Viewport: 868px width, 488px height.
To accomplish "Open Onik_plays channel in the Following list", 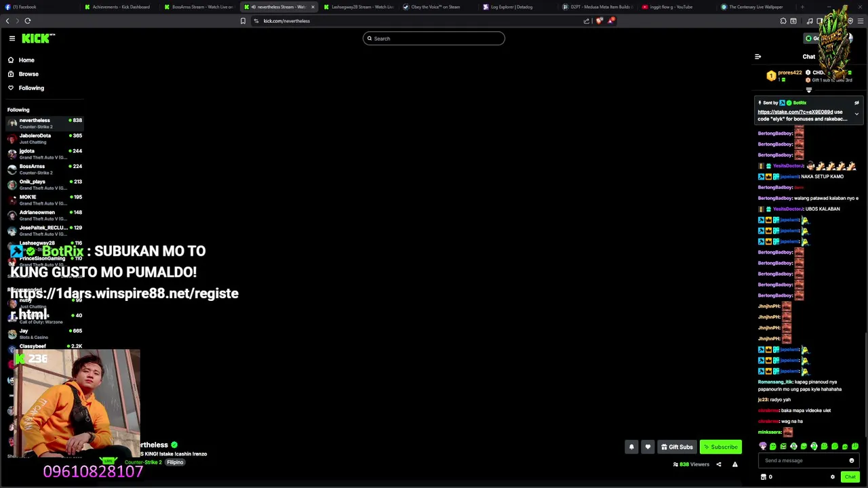I will click(x=44, y=184).
